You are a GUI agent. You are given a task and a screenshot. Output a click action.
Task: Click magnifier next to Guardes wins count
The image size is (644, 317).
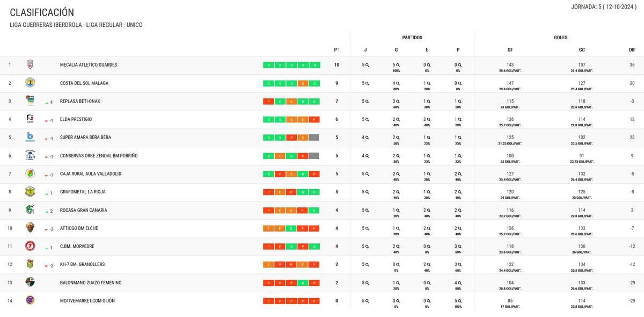tap(398, 65)
